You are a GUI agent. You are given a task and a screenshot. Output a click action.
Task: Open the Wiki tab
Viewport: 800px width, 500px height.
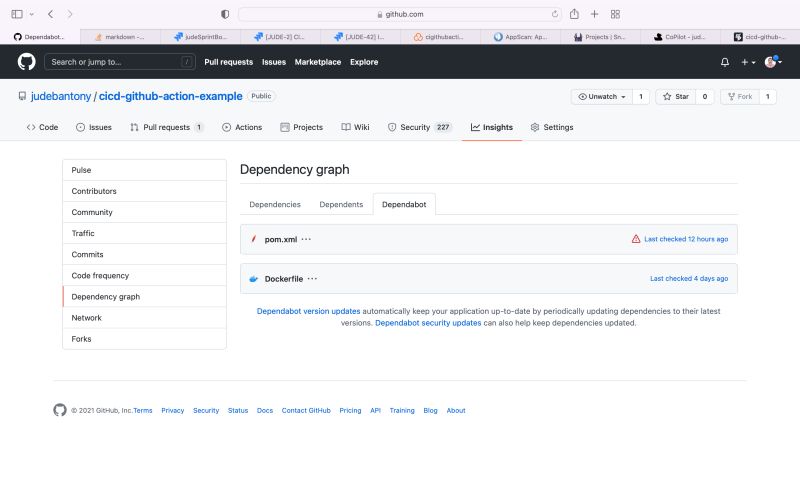pyautogui.click(x=356, y=127)
